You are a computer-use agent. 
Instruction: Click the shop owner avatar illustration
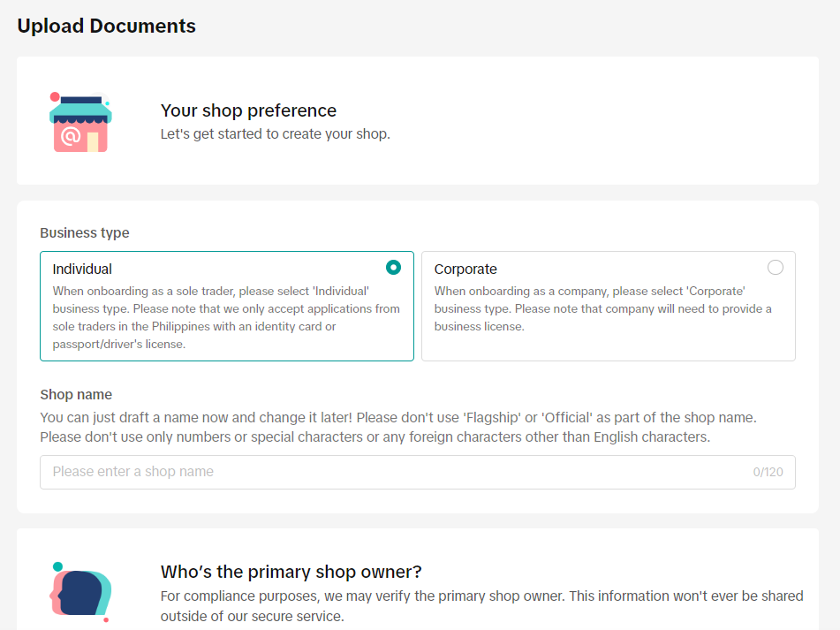pyautogui.click(x=79, y=594)
